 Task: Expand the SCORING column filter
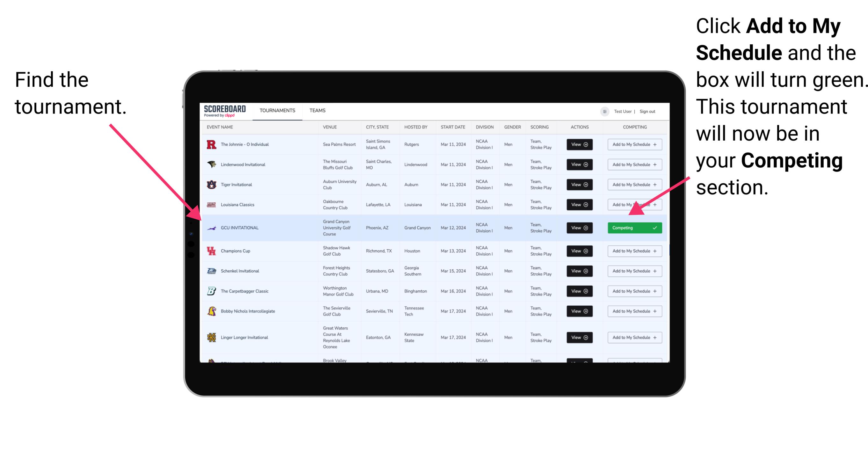coord(540,128)
